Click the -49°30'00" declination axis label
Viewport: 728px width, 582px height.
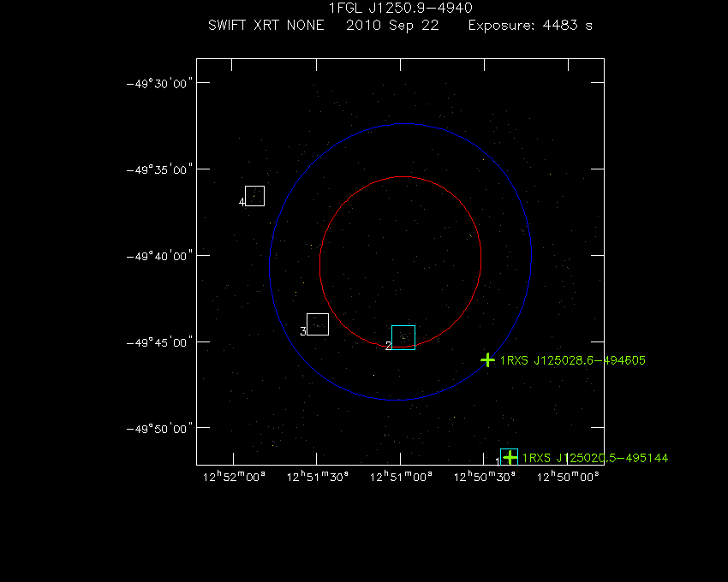[159, 84]
